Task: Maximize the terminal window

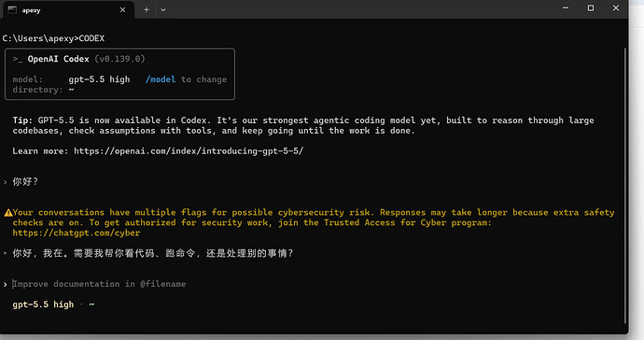Action: (591, 8)
